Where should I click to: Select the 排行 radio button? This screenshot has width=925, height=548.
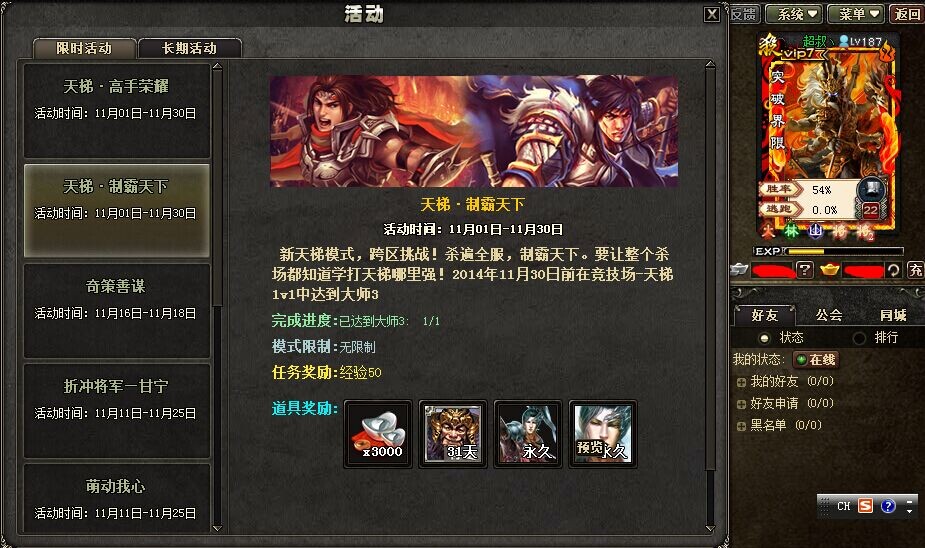tap(860, 338)
